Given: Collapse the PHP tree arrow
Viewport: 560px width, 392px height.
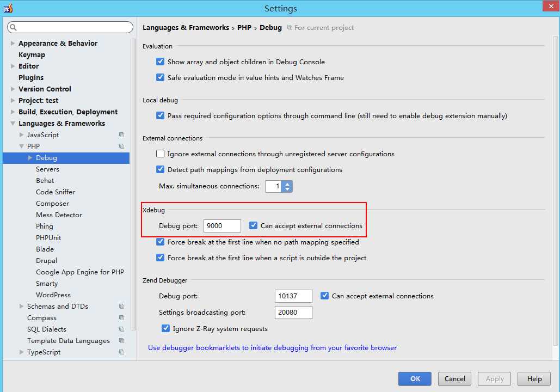Looking at the screenshot, I should (21, 146).
